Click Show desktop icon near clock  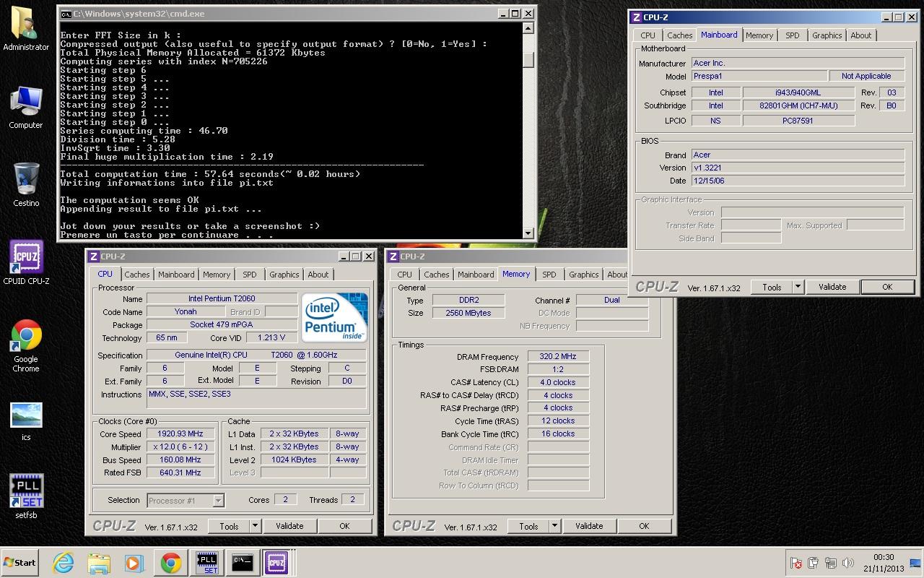[915, 563]
